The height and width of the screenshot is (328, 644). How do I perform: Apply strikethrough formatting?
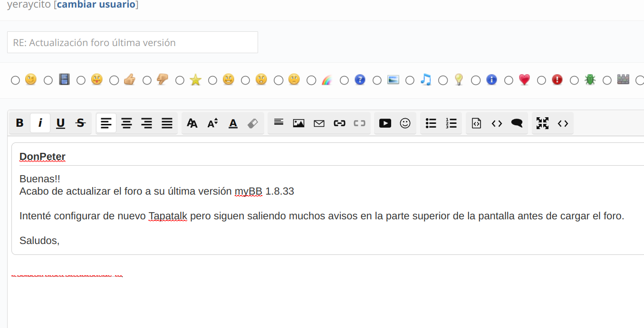(81, 123)
